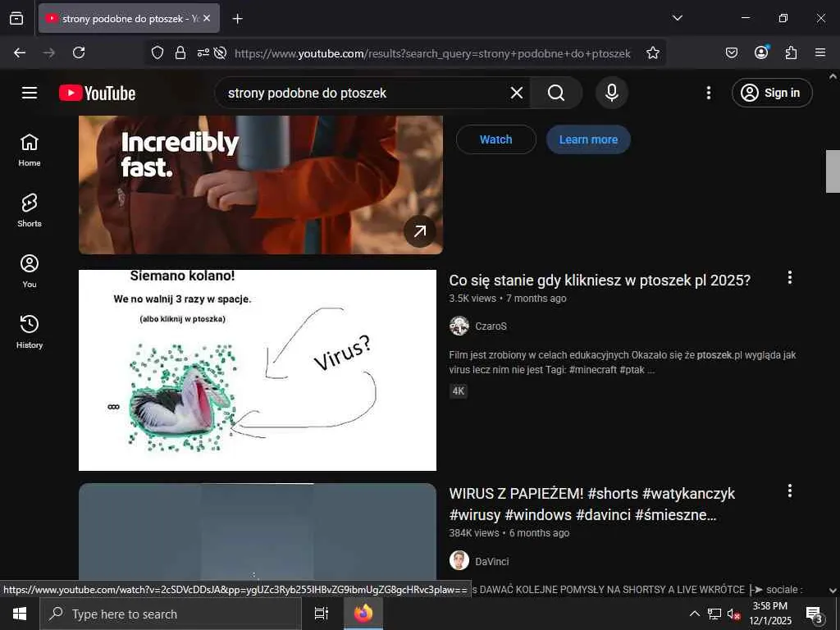The width and height of the screenshot is (840, 630).
Task: Open Firefox application menu
Action: pyautogui.click(x=820, y=52)
